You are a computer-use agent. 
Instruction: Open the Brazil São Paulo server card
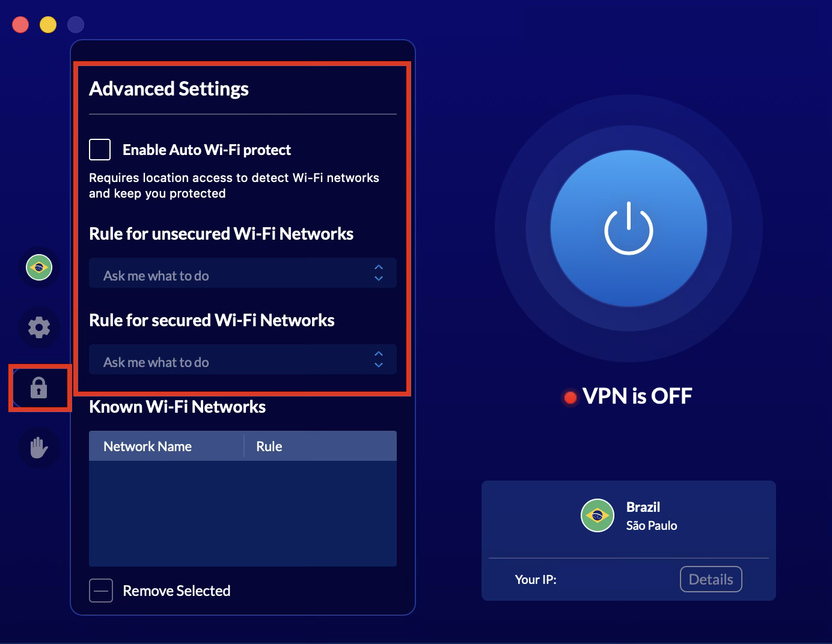pyautogui.click(x=629, y=515)
